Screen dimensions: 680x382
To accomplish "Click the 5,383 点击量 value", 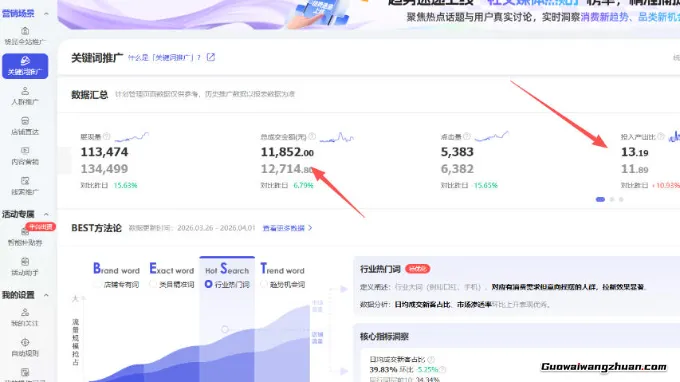I will coord(457,152).
